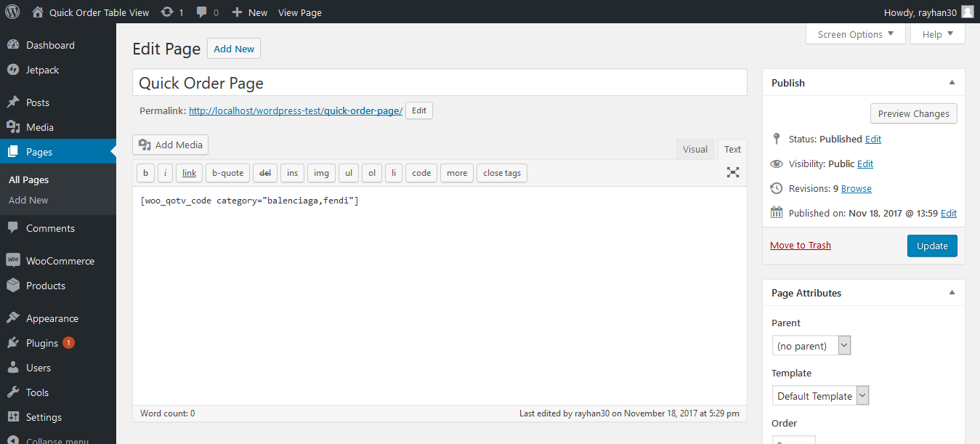This screenshot has height=444, width=980.
Task: Insert code tag with code button
Action: click(x=421, y=173)
